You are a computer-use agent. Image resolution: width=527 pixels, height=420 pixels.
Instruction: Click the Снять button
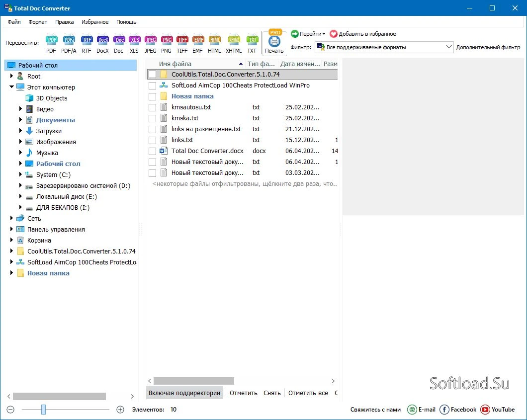click(272, 393)
